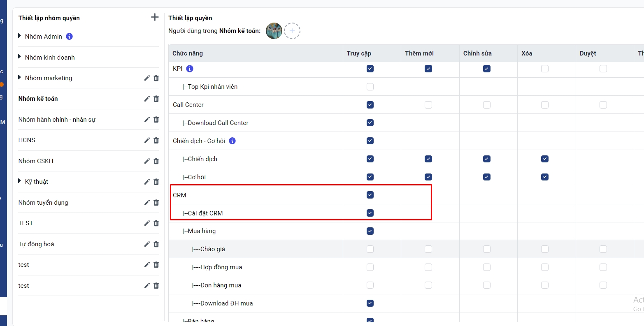Select Nhóm hành chính - nhân sự group
This screenshot has height=326, width=644.
57,120
